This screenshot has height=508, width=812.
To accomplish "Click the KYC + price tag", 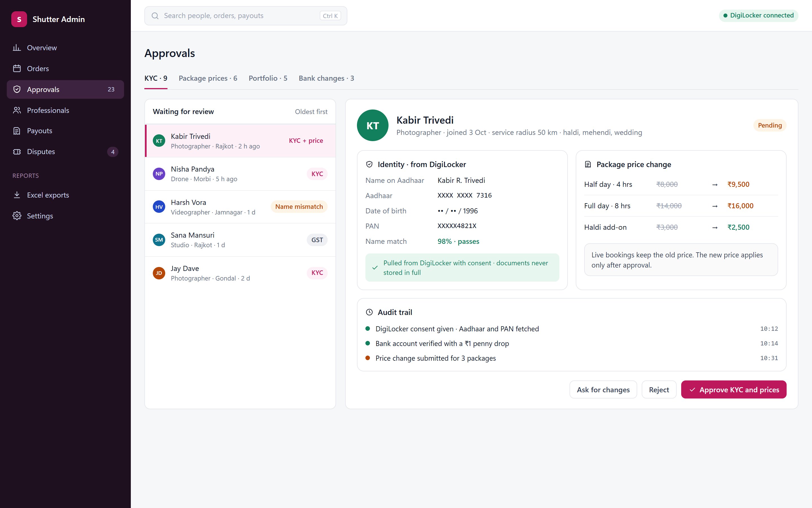I will (x=306, y=141).
